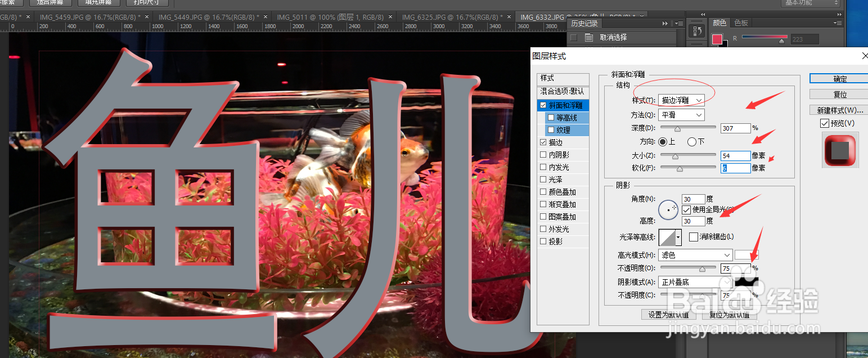Toggle the 斜面和浮雕 effect checkbox
The height and width of the screenshot is (358, 868).
543,105
